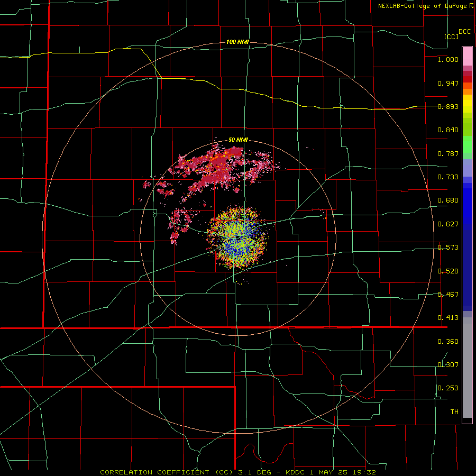
Task: Pick the bright green segment of the color bar
Action: [467, 144]
